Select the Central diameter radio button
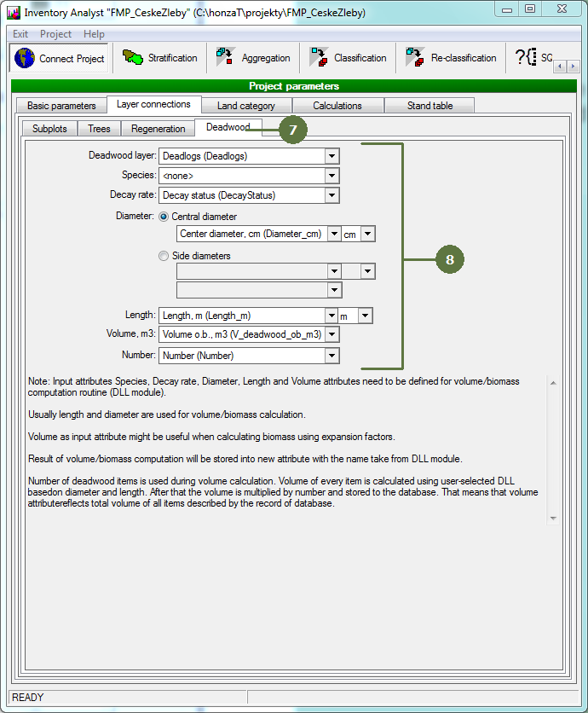The height and width of the screenshot is (713, 588). click(164, 217)
